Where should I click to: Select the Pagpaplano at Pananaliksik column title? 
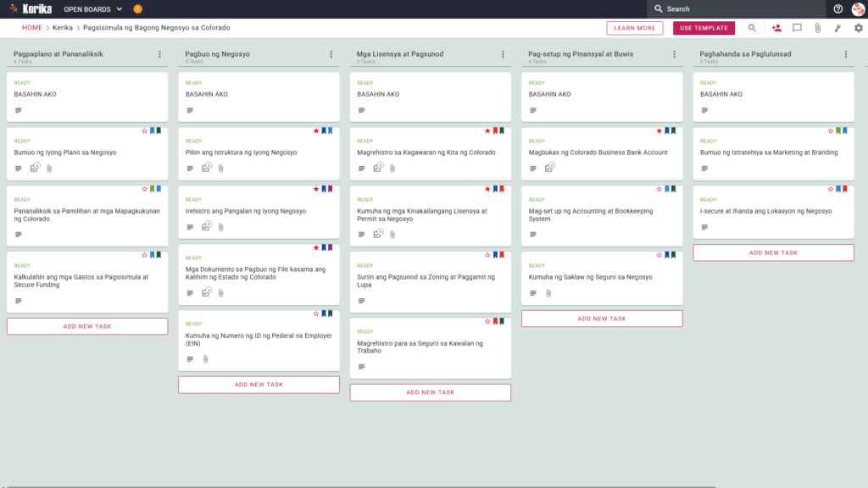point(58,54)
